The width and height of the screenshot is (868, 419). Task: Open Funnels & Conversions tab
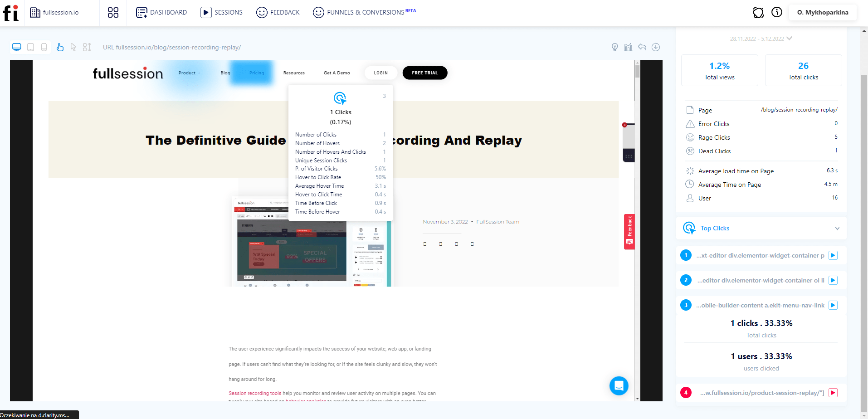point(364,13)
